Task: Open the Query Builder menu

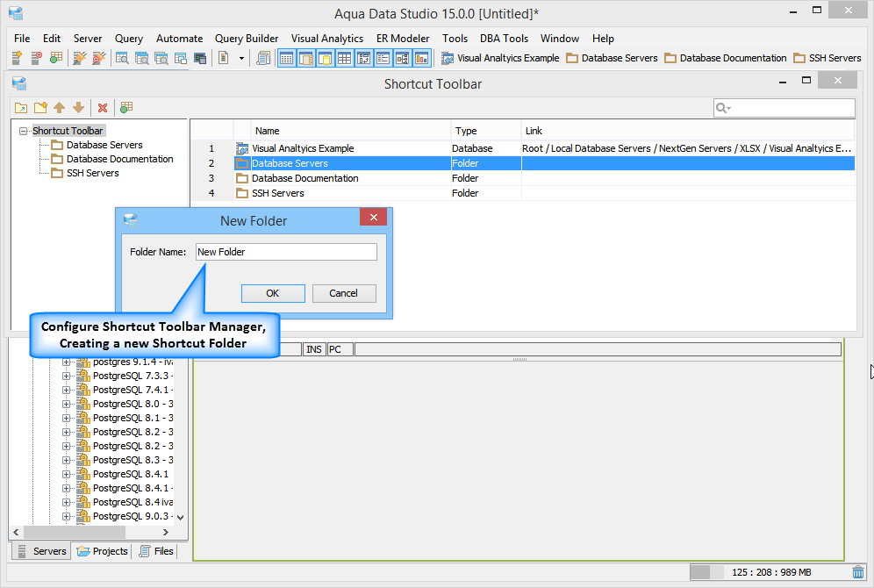Action: (x=247, y=39)
